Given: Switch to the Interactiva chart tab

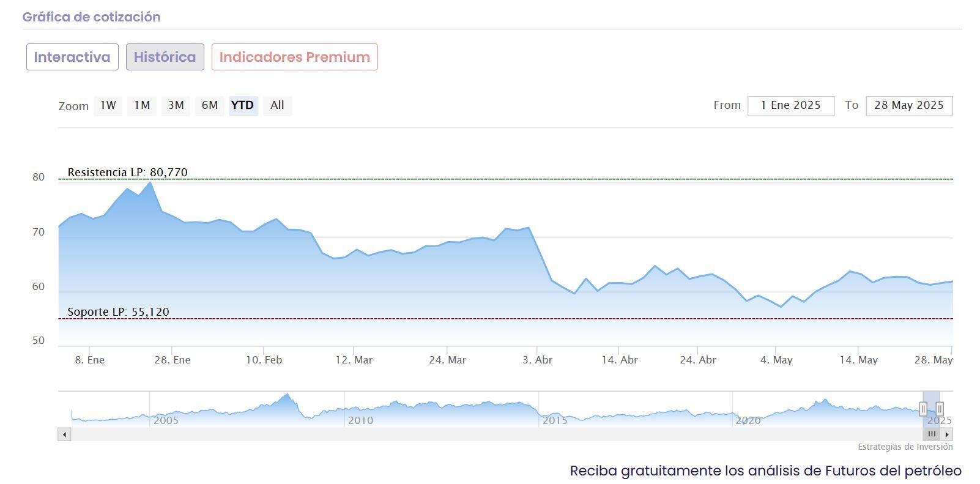Looking at the screenshot, I should click(x=72, y=57).
